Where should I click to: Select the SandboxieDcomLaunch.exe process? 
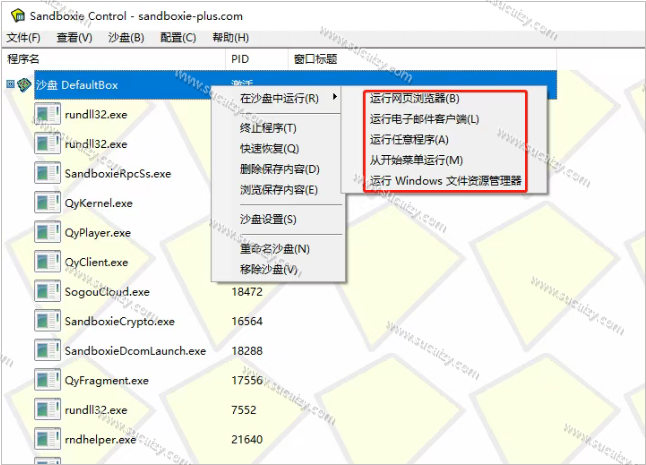pos(135,351)
